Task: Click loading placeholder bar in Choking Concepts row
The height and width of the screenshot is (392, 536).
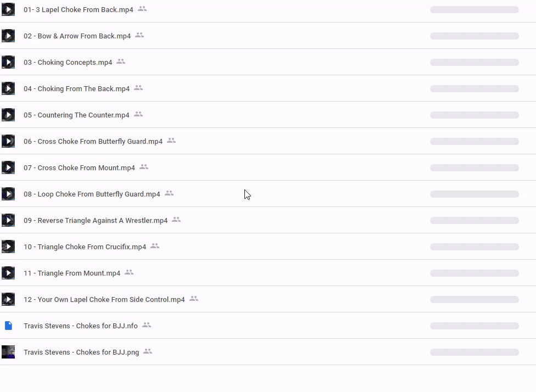Action: coord(474,62)
